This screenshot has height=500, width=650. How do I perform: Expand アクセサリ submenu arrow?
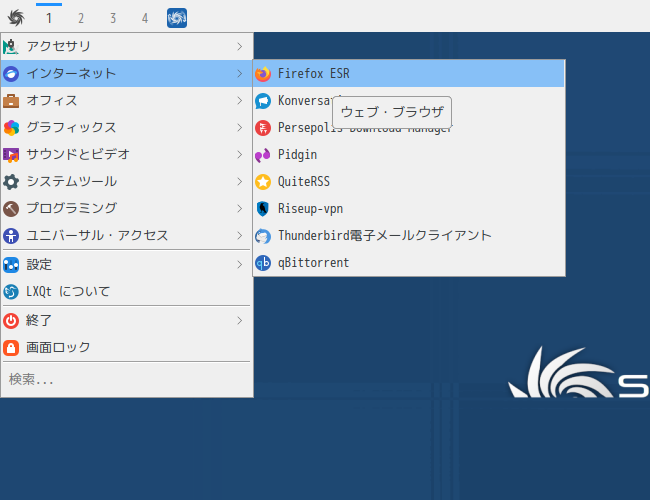pos(240,46)
